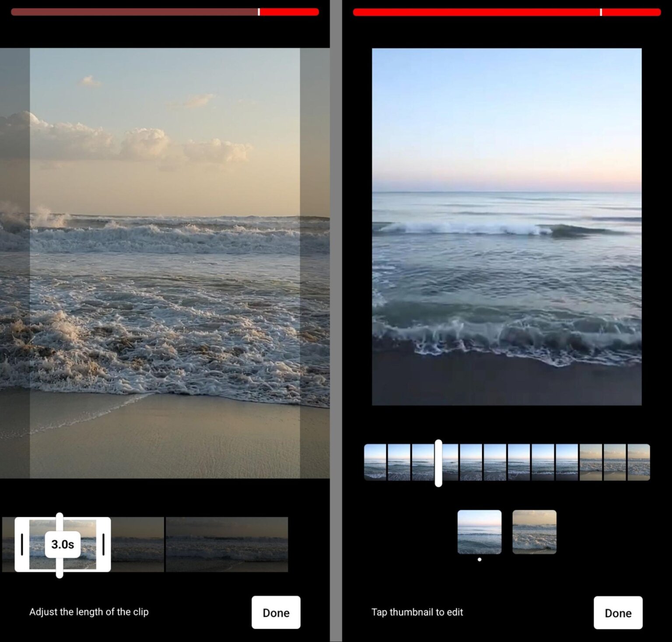Image resolution: width=672 pixels, height=642 pixels.
Task: Click the right trim handle
Action: (103, 544)
